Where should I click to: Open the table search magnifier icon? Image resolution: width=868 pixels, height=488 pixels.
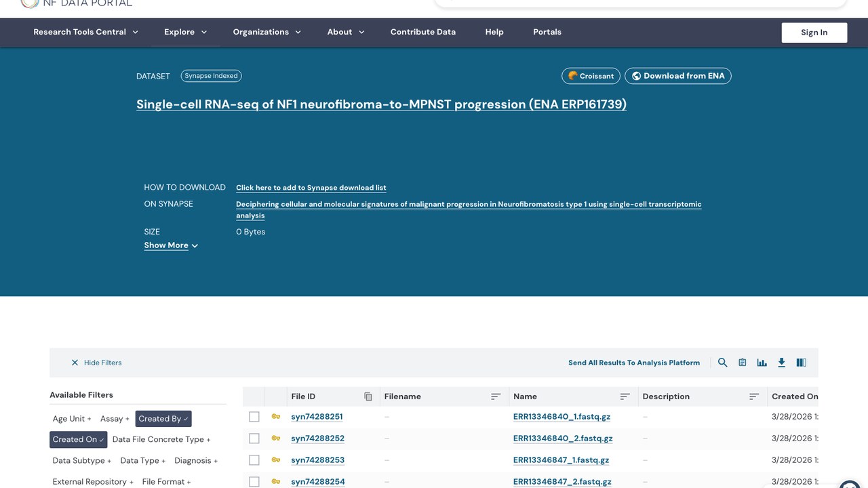coord(723,363)
